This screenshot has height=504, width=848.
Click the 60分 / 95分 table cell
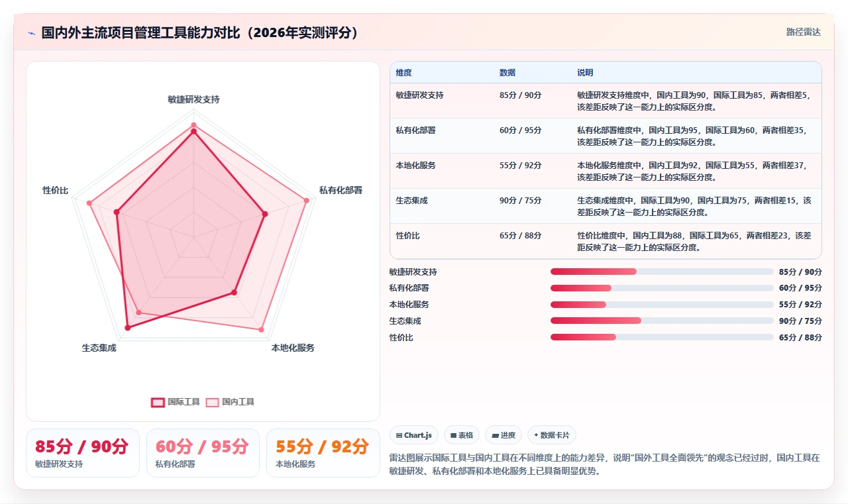coord(521,130)
